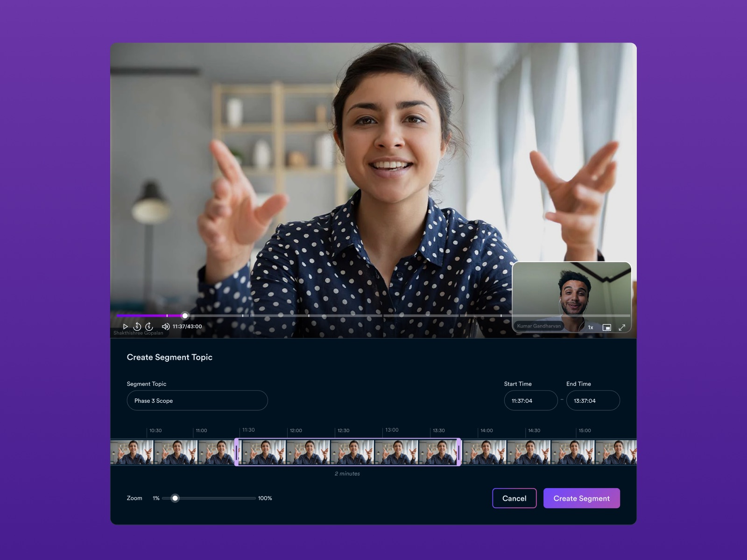Click the Kumar Gandharvan name label
Screen dimensions: 747x560
(539, 326)
